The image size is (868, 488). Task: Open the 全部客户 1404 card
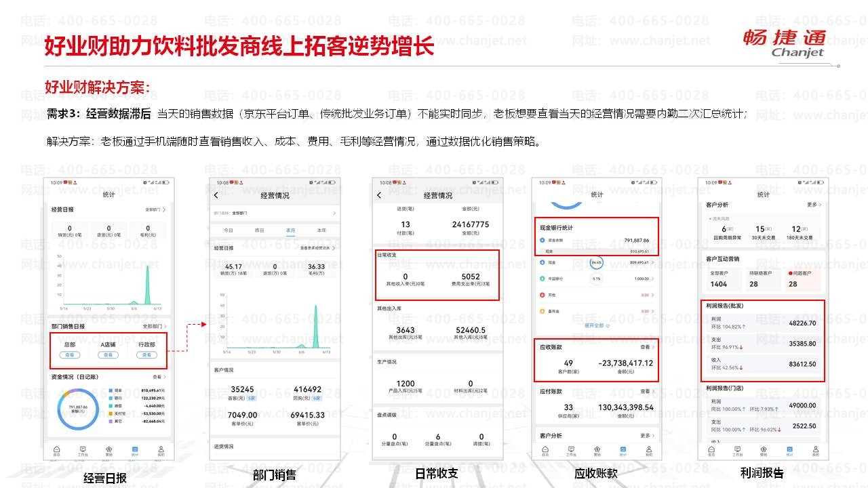tap(725, 279)
